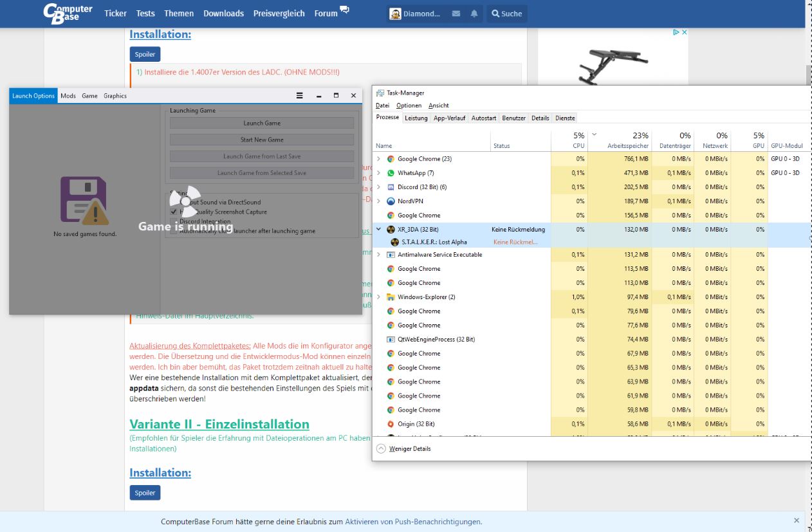Open the launcher hamburger menu icon

pyautogui.click(x=299, y=95)
